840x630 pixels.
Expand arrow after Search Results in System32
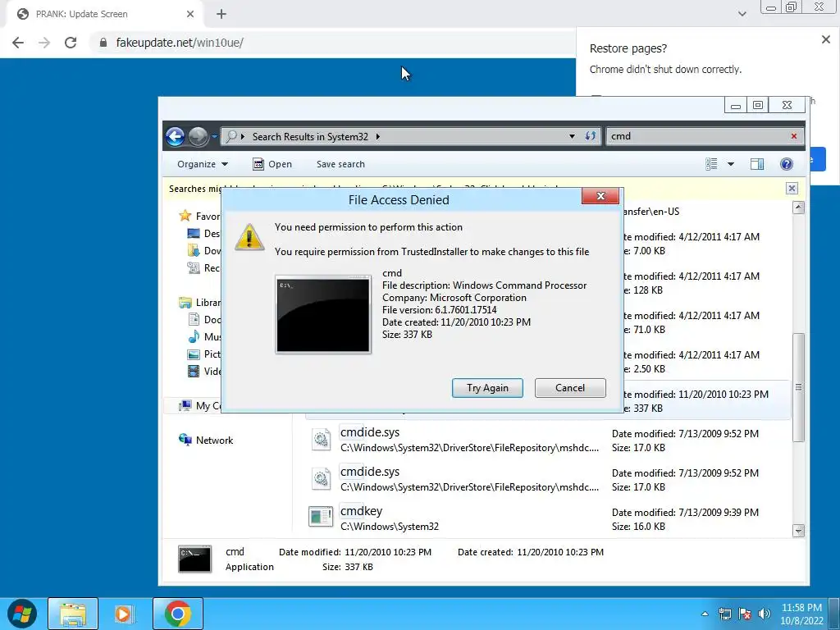point(377,137)
